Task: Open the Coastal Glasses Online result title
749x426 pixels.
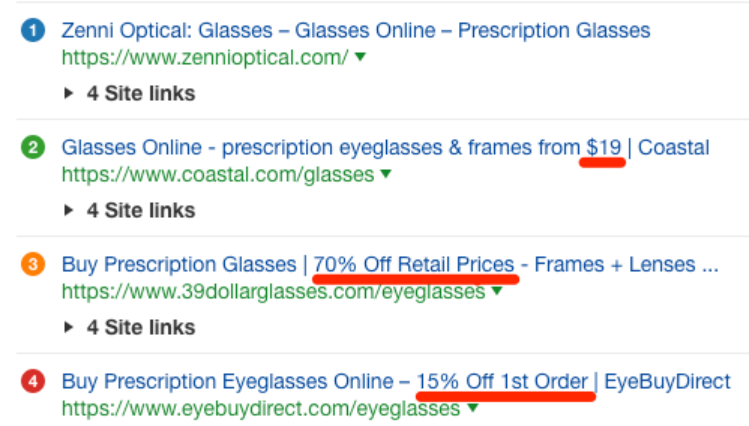Action: coord(385,148)
